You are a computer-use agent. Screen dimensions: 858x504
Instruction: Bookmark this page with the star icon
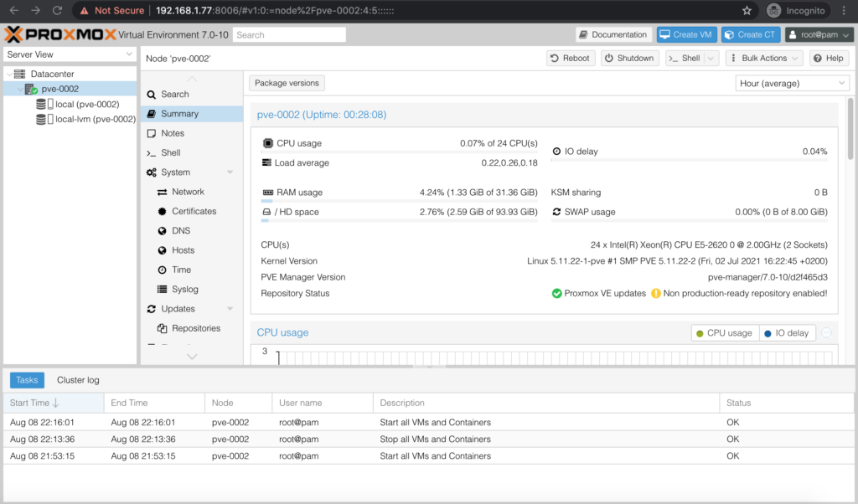747,10
